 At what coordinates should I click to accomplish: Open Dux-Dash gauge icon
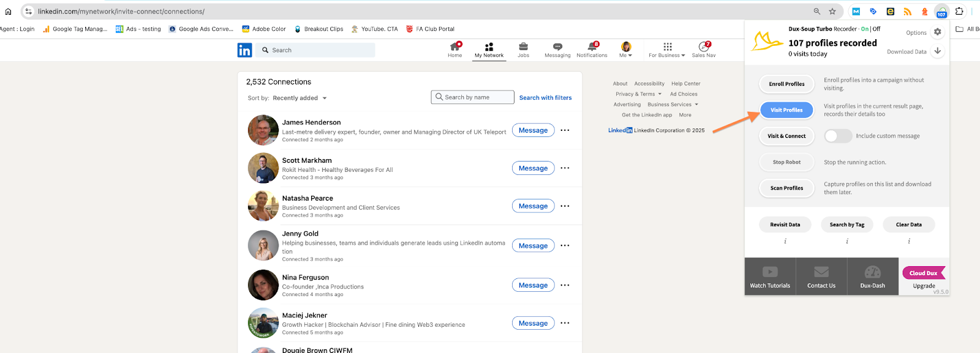pos(873,272)
